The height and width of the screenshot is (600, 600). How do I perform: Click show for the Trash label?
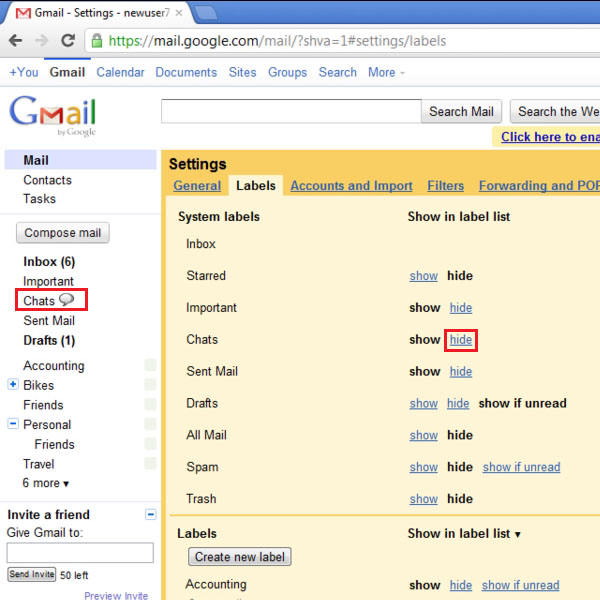coord(424,499)
